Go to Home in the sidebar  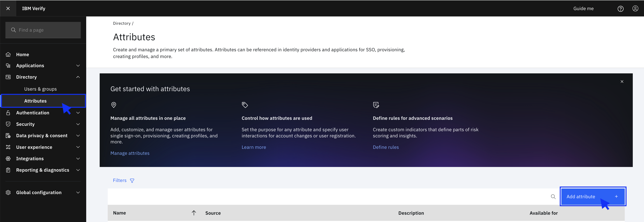point(22,54)
